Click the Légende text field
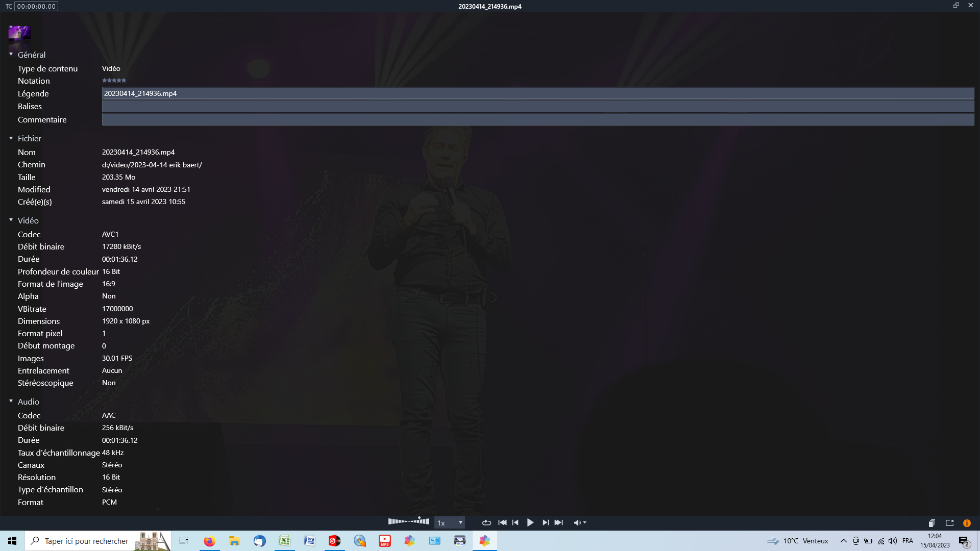The height and width of the screenshot is (551, 980). [x=537, y=93]
